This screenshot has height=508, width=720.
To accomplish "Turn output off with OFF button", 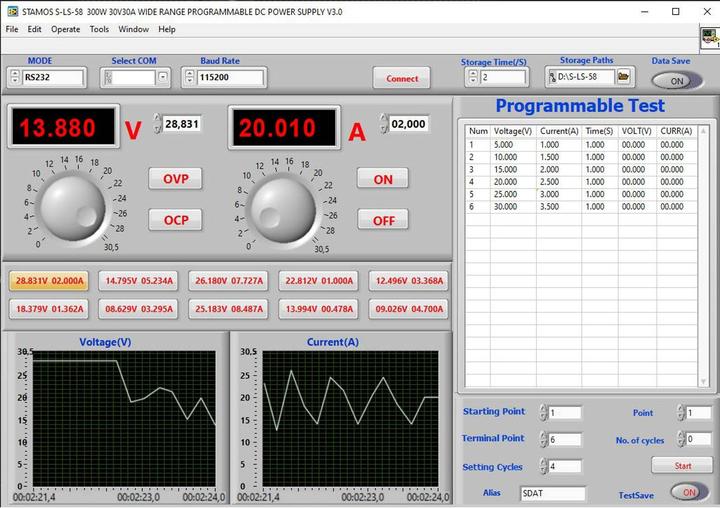I will 383,220.
